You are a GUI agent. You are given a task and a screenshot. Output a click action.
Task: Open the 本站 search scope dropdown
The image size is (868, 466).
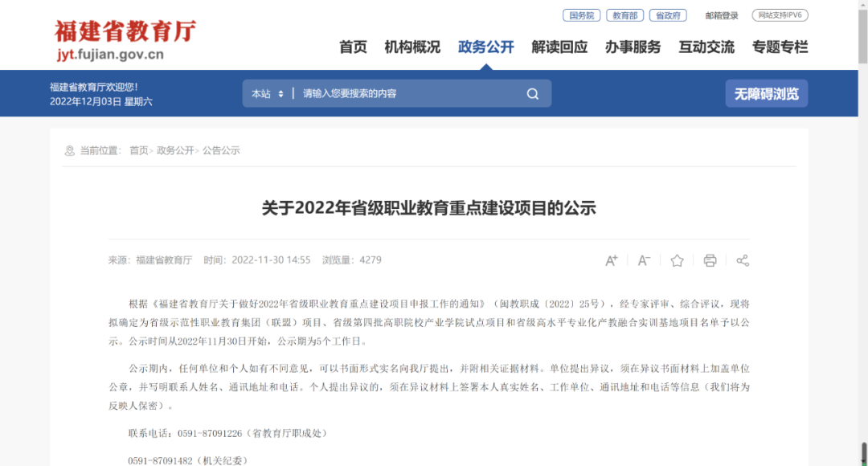(x=268, y=93)
